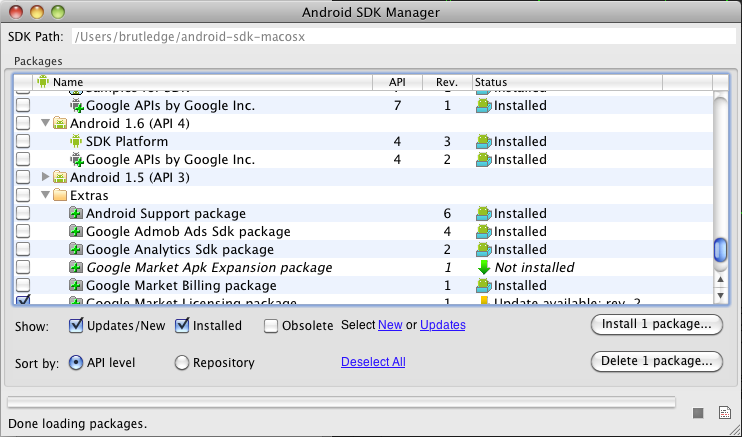The image size is (742, 437).
Task: Click the scrollbar down arrow
Action: tap(720, 295)
